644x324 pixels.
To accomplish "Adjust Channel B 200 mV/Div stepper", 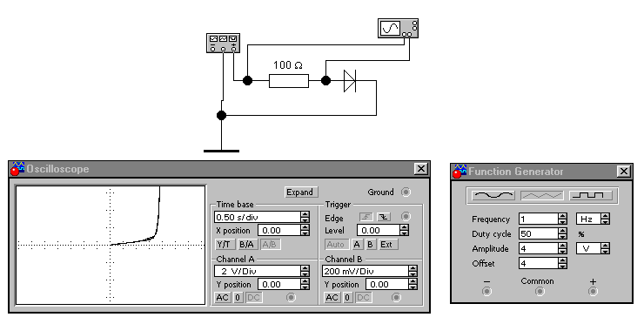I will click(413, 271).
